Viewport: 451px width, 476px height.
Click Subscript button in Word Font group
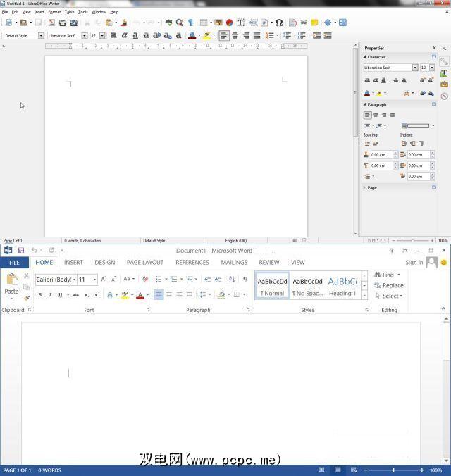click(87, 295)
